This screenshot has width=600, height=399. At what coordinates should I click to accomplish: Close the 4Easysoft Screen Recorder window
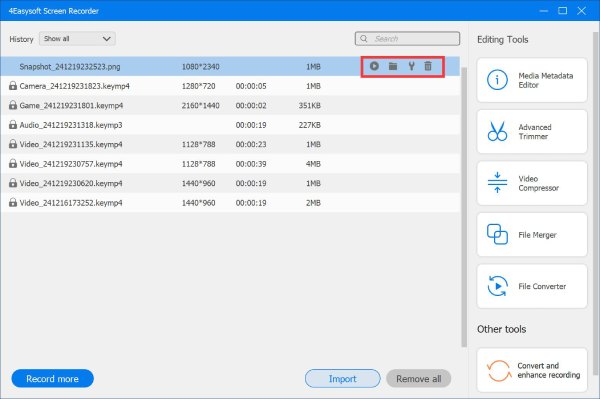582,11
